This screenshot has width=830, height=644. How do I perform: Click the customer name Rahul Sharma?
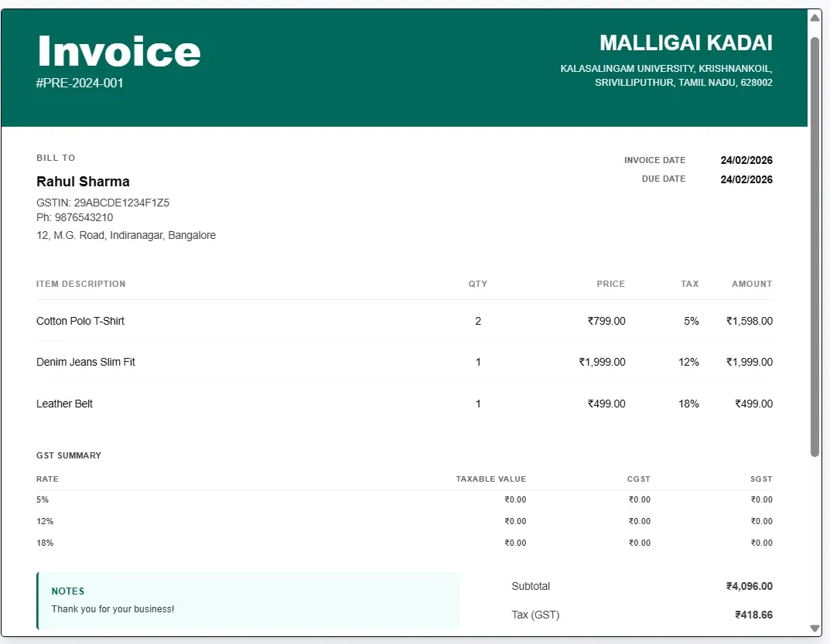click(x=83, y=182)
